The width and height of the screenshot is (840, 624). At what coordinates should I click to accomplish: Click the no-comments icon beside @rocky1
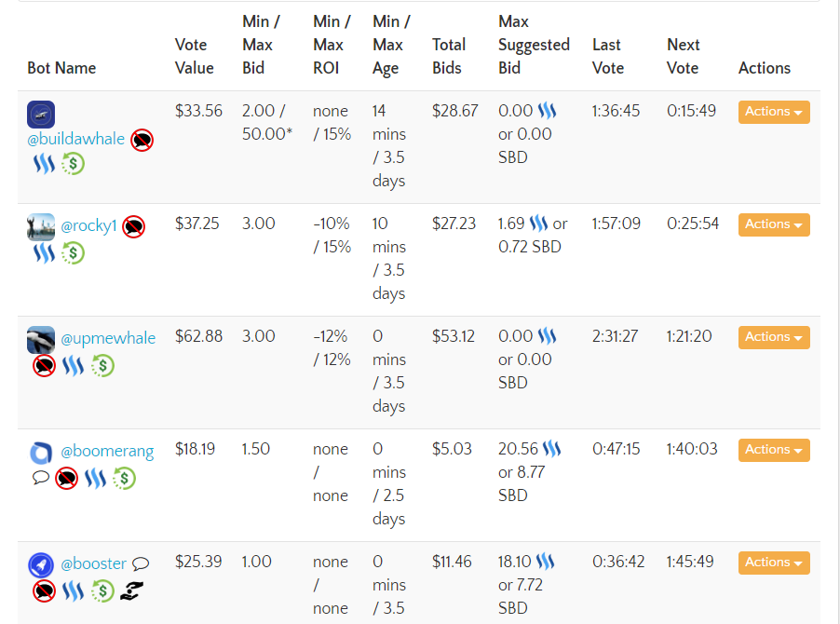tap(133, 226)
